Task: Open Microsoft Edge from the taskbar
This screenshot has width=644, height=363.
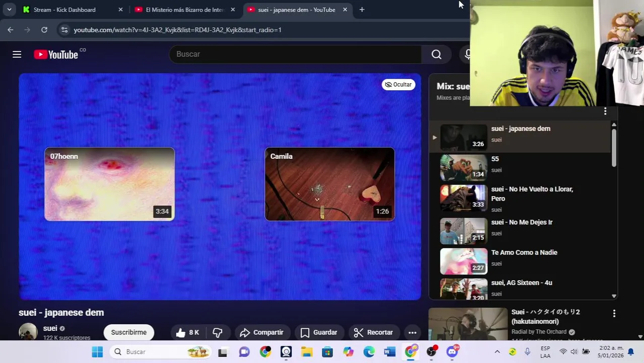Action: click(x=369, y=352)
